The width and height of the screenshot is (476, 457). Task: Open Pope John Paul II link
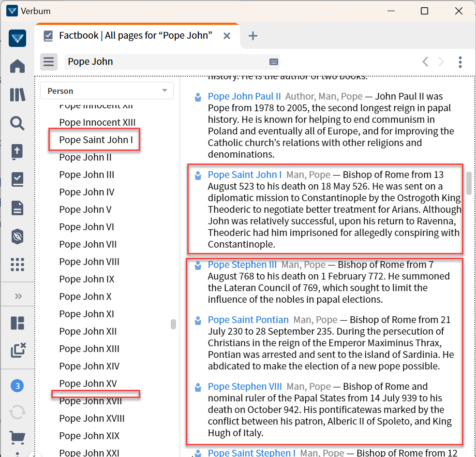[244, 96]
